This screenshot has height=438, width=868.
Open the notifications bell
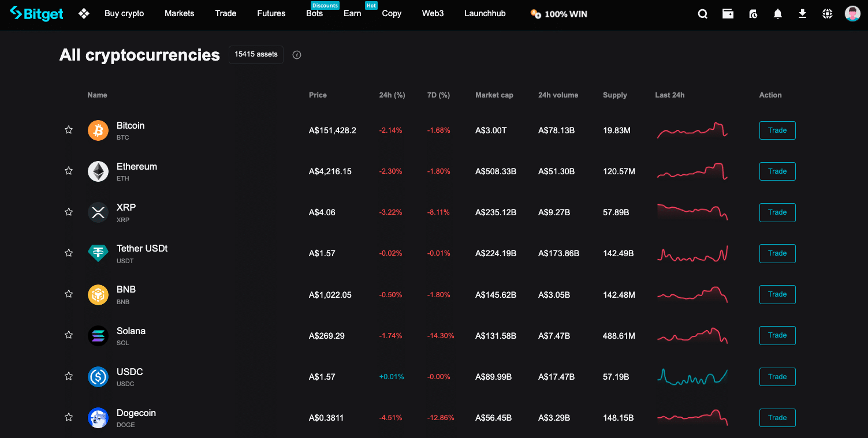click(x=777, y=13)
